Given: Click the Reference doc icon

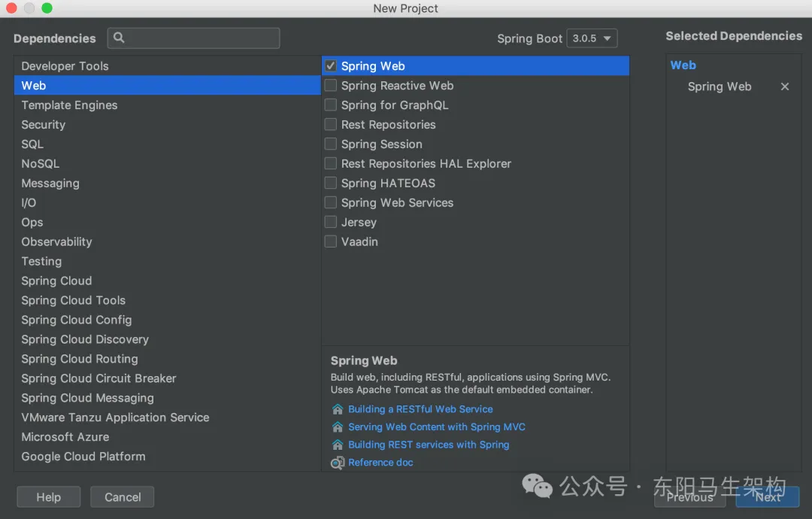Looking at the screenshot, I should (x=338, y=463).
